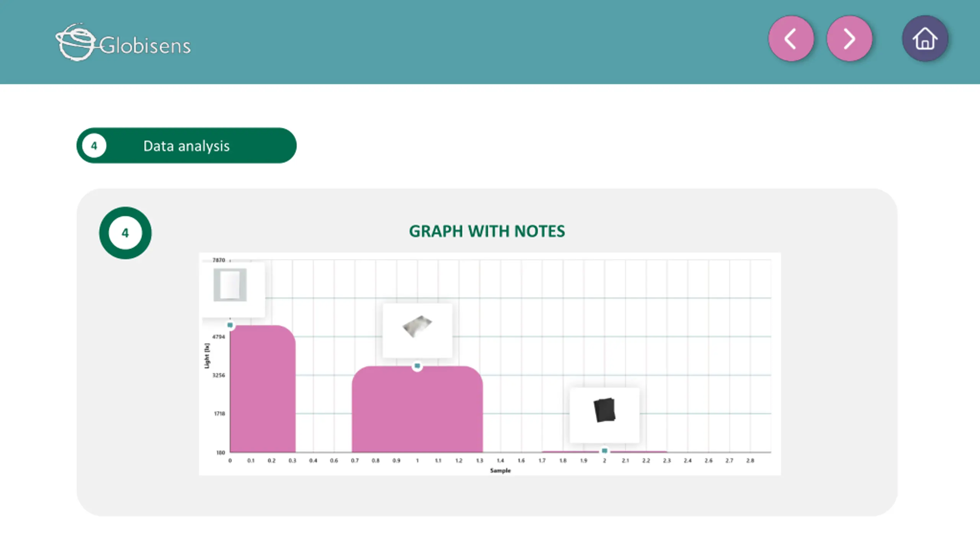
Task: Click the large green circle step 4 icon
Action: tap(125, 233)
